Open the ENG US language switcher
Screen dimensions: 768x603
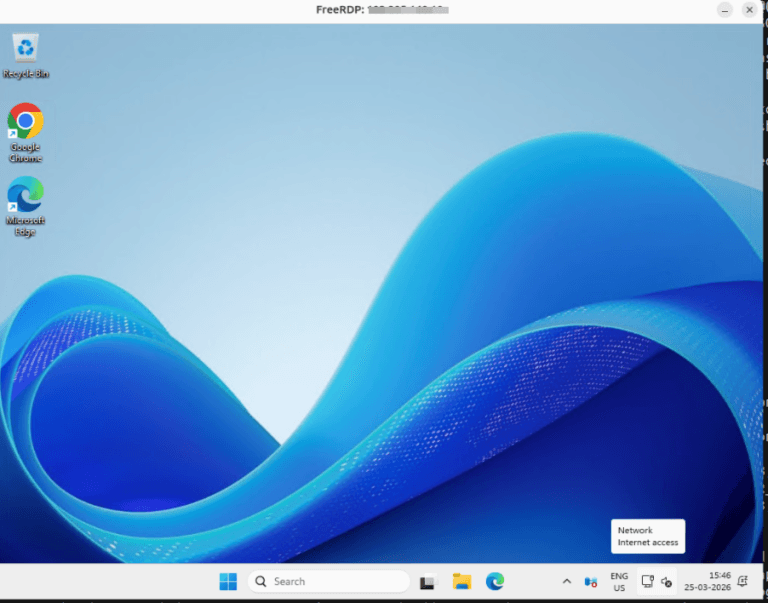(619, 582)
